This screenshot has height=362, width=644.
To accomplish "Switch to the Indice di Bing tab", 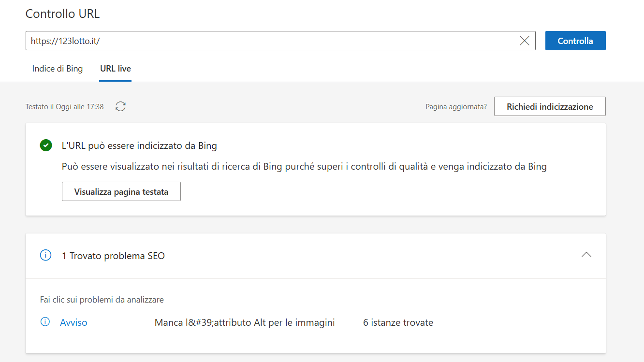I will [x=58, y=69].
